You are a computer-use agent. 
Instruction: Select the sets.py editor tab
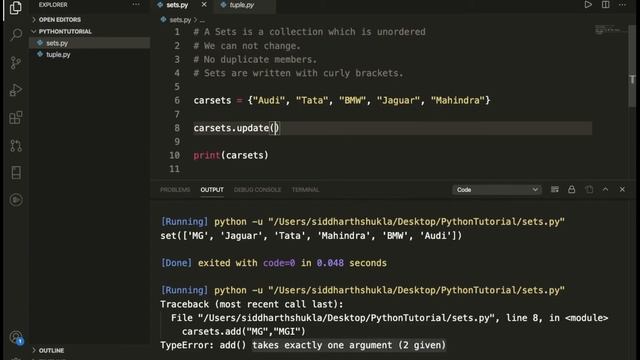(177, 5)
